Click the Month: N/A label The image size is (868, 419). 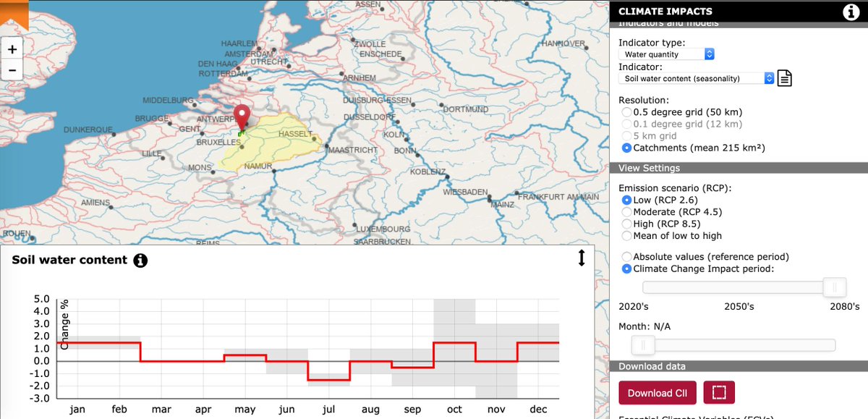point(644,327)
